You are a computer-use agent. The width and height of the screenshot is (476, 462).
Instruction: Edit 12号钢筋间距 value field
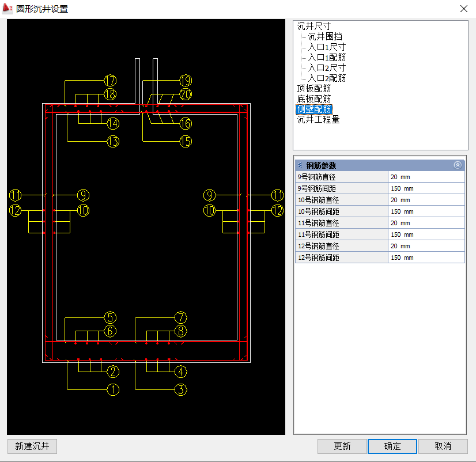(x=426, y=257)
